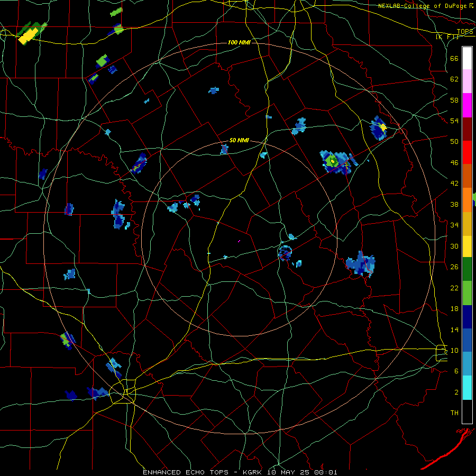This screenshot has width=476, height=476.
Task: Click the small magenta pixel near radar center
Action: tap(239, 241)
